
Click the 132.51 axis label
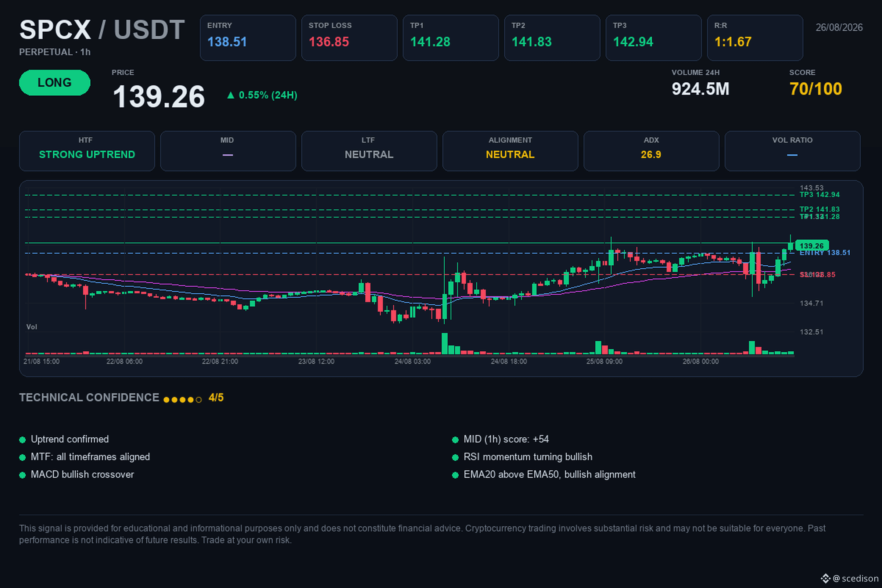point(811,332)
